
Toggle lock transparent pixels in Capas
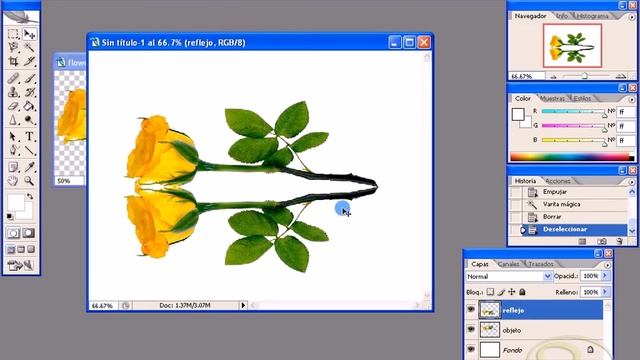pos(490,292)
